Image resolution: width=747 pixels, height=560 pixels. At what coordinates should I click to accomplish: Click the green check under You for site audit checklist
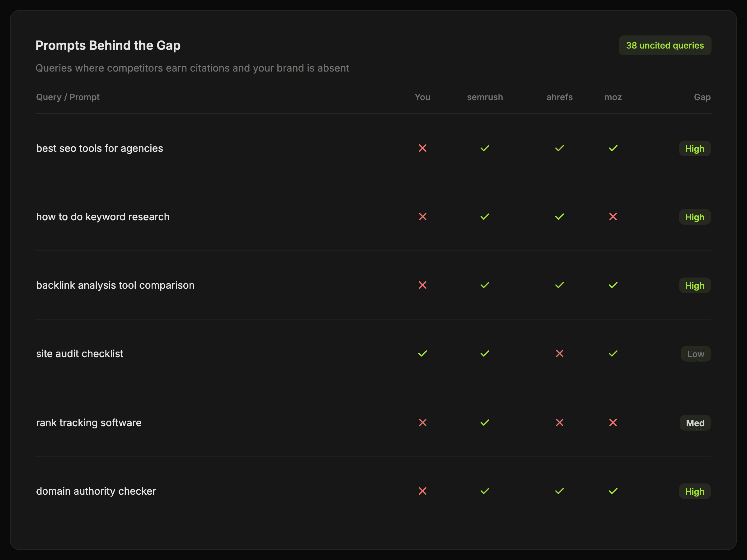click(422, 353)
